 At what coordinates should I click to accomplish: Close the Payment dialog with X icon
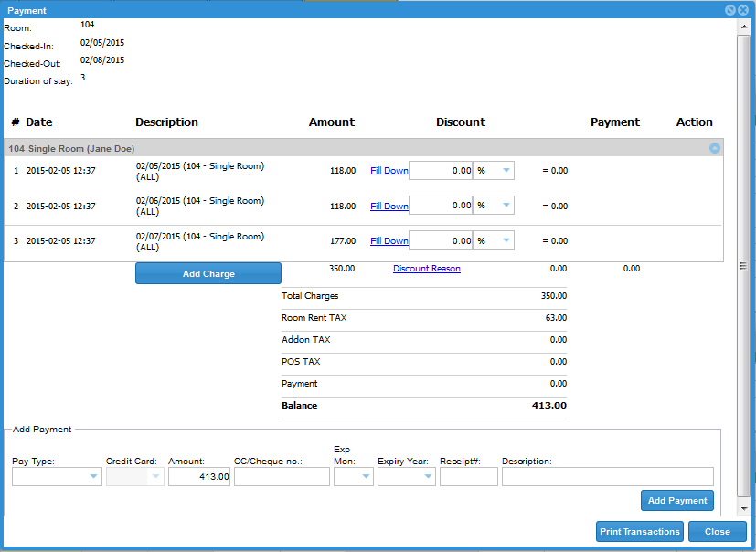click(743, 10)
